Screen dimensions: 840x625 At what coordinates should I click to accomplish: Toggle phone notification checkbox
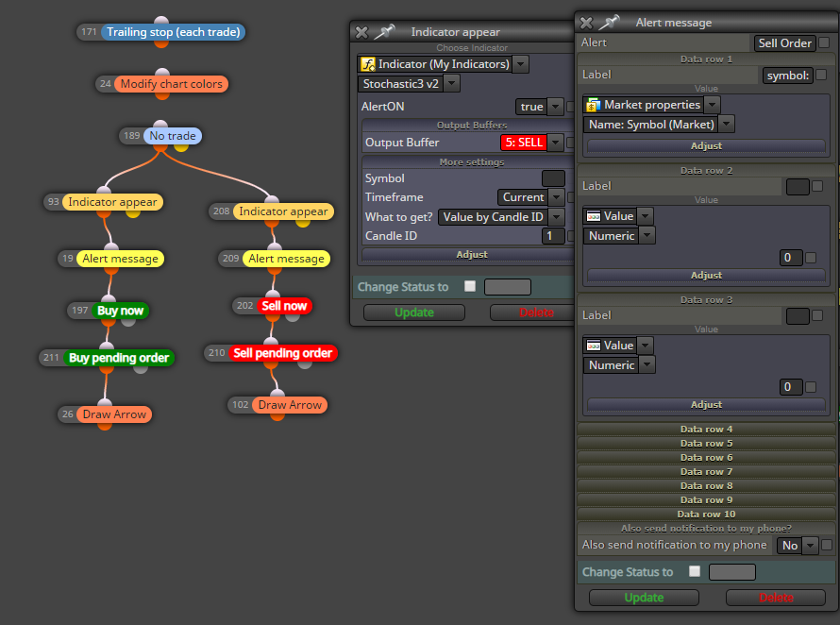pos(827,545)
